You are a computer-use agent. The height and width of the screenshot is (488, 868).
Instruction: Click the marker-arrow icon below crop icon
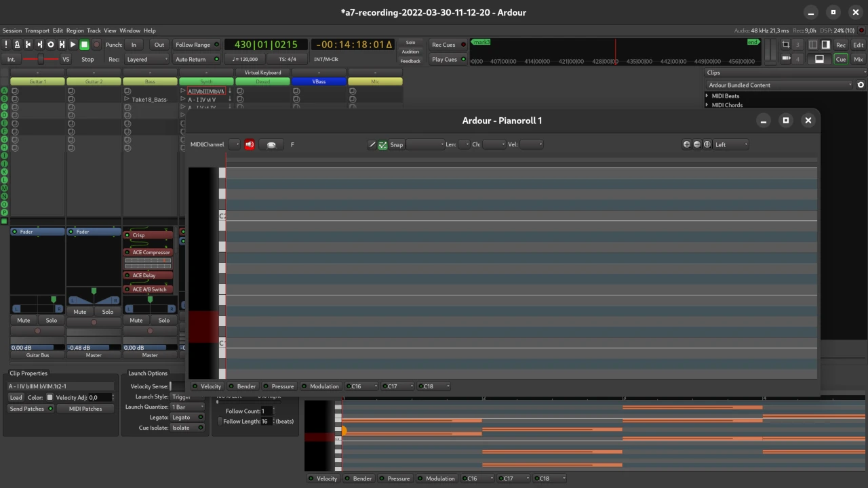(x=785, y=59)
